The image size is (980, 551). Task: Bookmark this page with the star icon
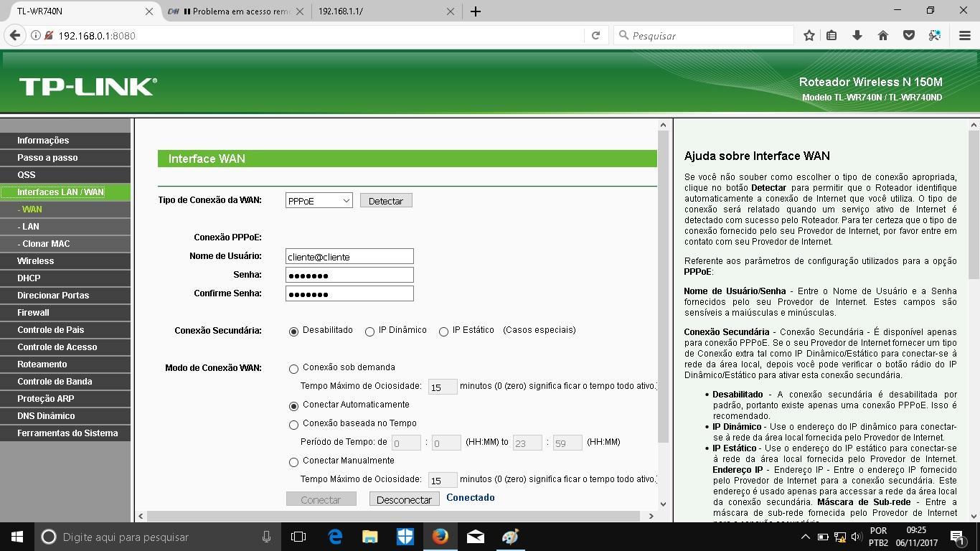pyautogui.click(x=809, y=35)
